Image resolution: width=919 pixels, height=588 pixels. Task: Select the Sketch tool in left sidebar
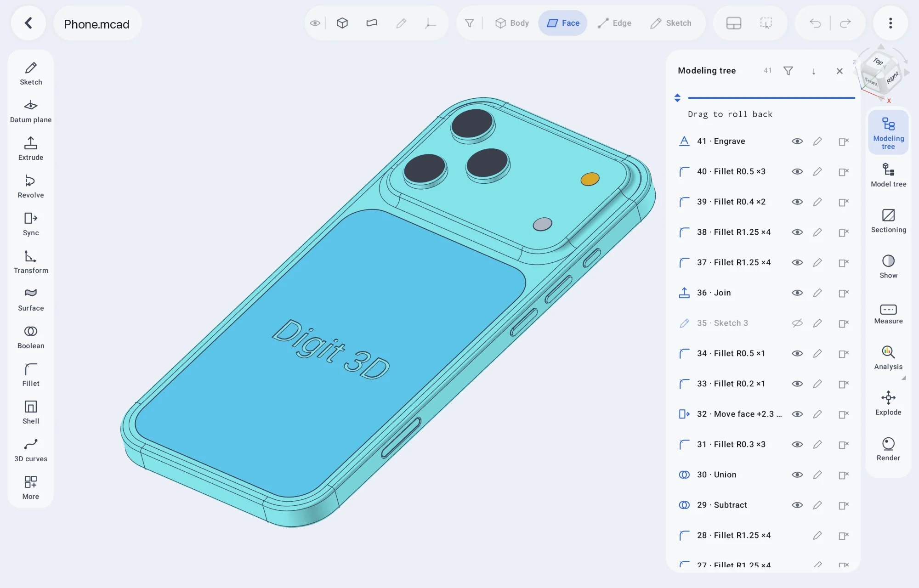pyautogui.click(x=31, y=73)
